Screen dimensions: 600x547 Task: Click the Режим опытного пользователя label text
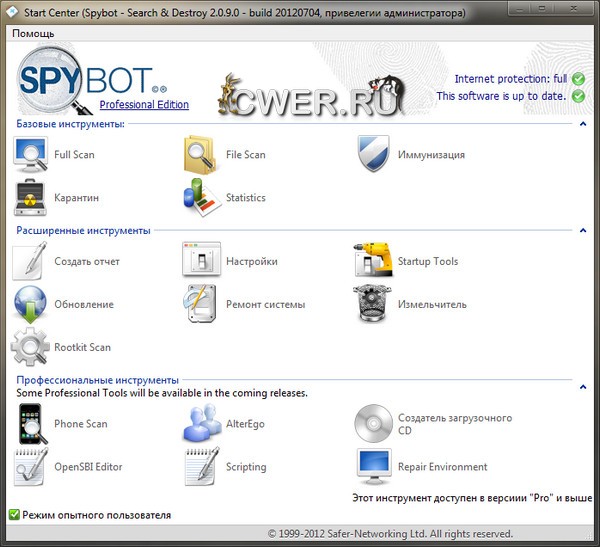(96, 515)
